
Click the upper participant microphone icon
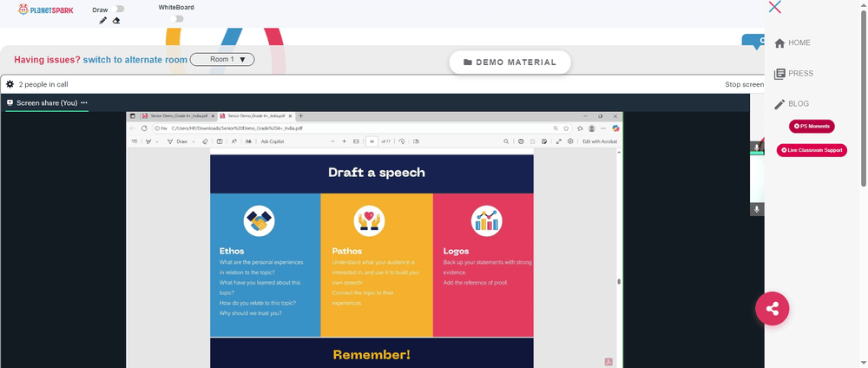point(757,148)
